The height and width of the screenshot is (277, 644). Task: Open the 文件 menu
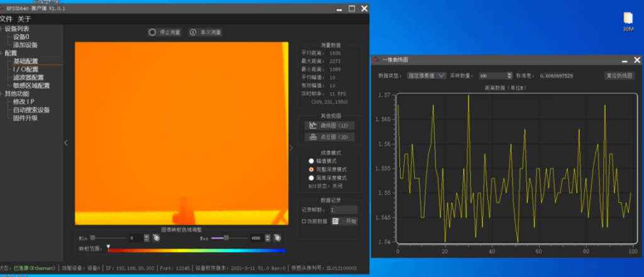coord(6,19)
